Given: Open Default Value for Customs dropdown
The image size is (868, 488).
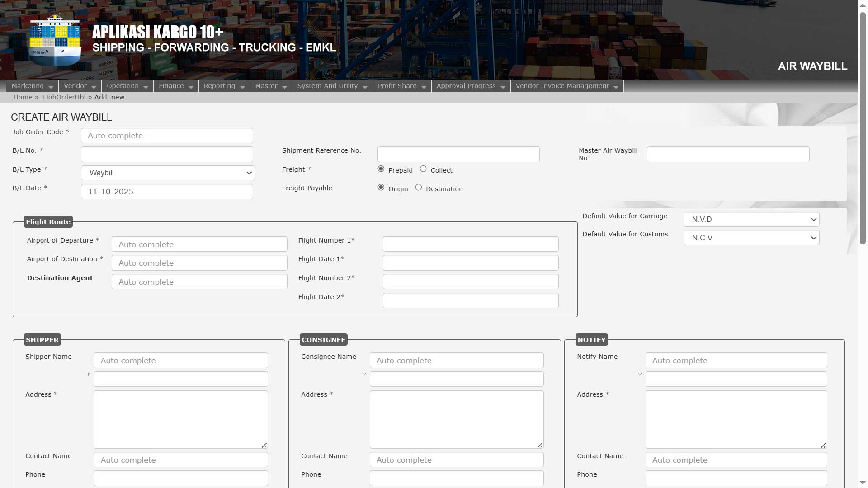Looking at the screenshot, I should click(x=751, y=238).
